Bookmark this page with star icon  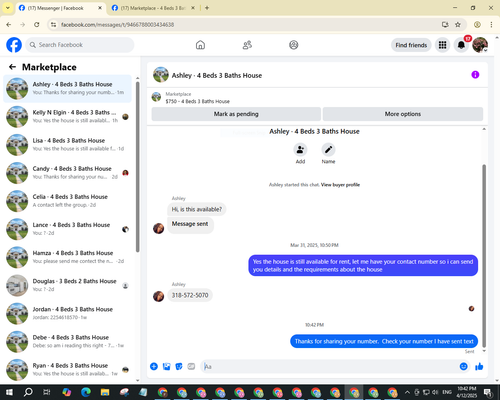(x=458, y=25)
